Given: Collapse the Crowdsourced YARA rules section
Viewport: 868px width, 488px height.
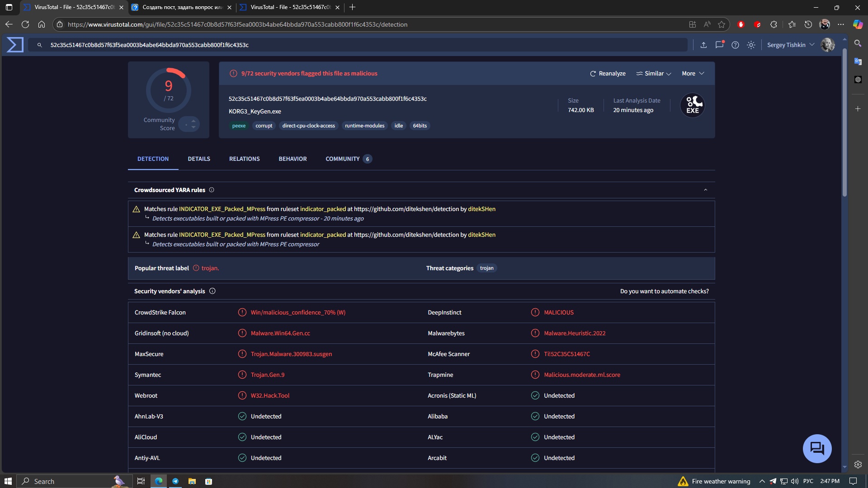Looking at the screenshot, I should click(x=705, y=190).
